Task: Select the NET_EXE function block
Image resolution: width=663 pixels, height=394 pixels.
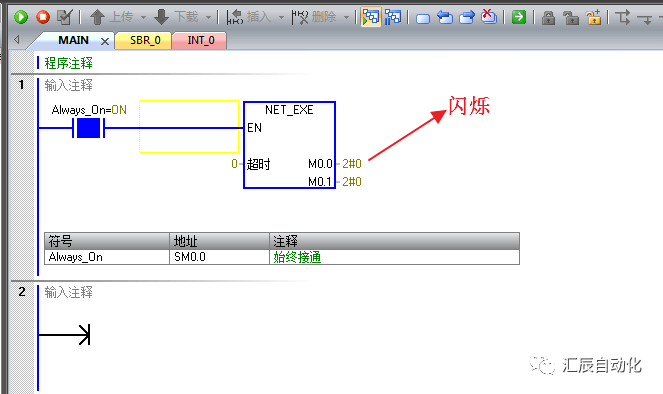Action: pyautogui.click(x=289, y=145)
